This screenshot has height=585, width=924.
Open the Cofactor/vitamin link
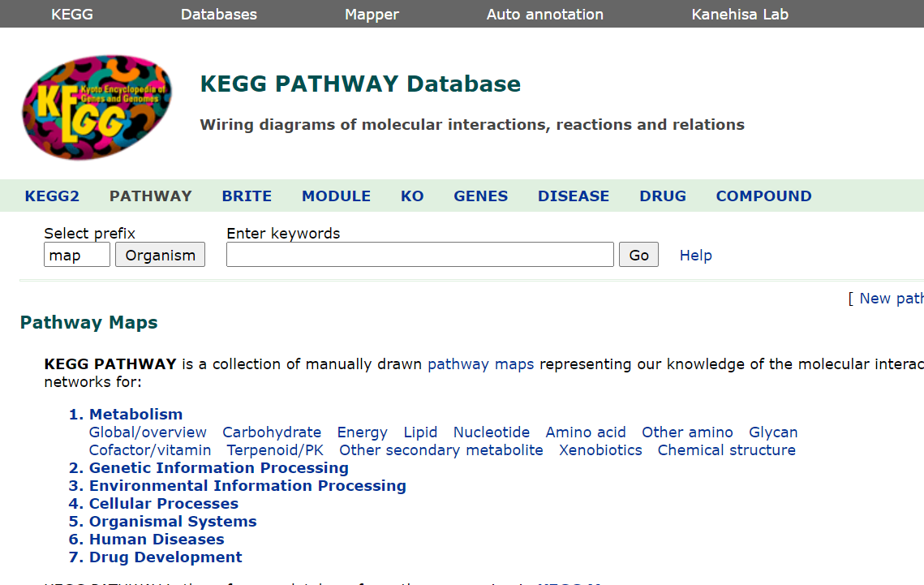coord(150,450)
